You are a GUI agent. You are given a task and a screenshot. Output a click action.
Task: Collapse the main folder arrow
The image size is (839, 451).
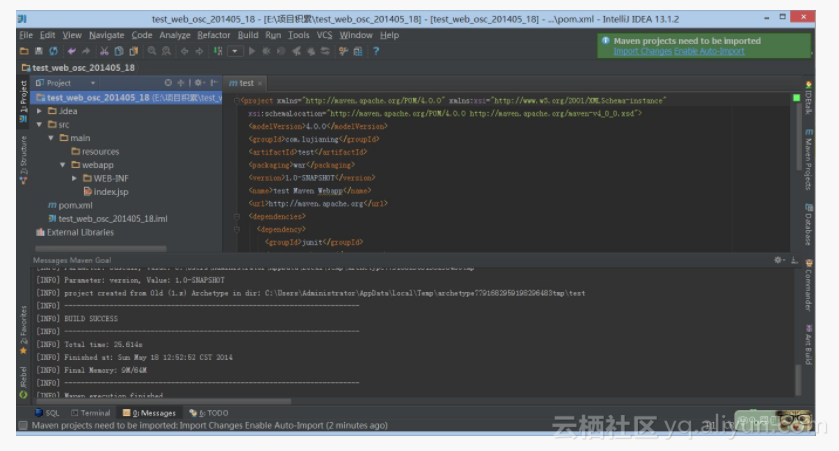point(51,138)
